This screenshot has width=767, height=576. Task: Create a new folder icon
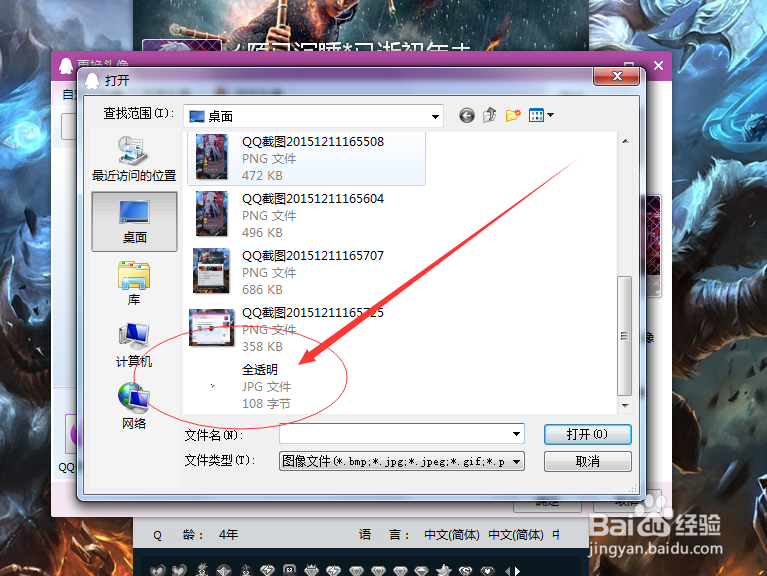[x=513, y=115]
